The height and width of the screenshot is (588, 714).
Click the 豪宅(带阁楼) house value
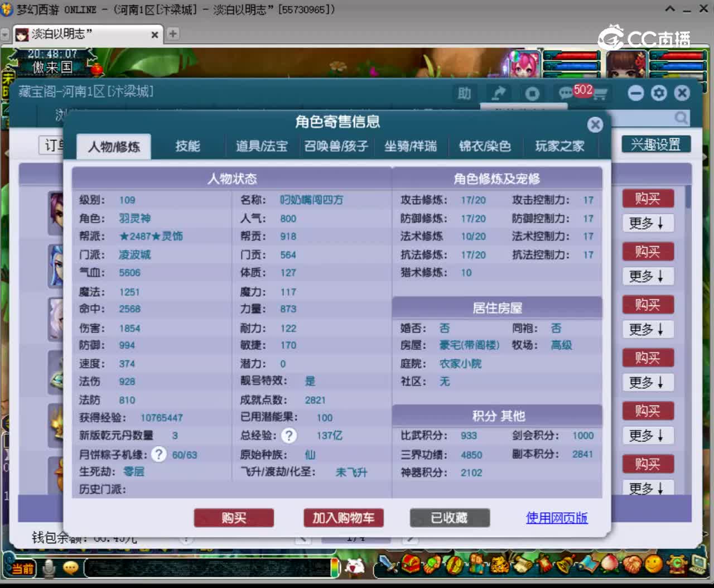pos(469,345)
